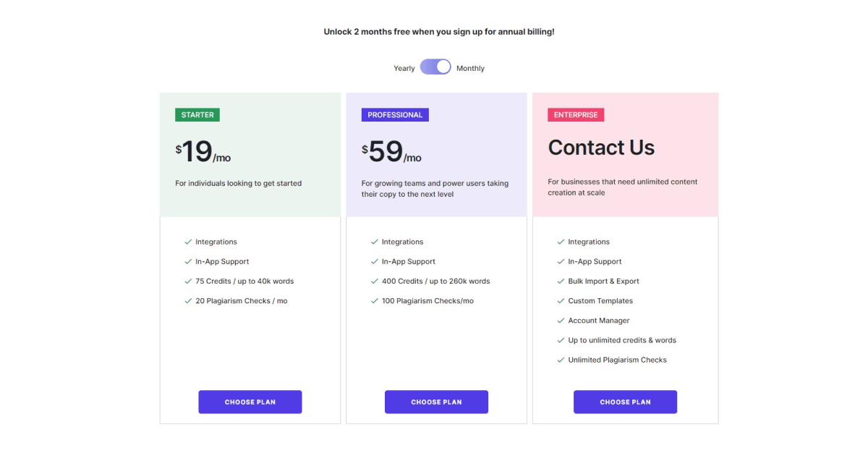
Task: Click checkmark beside 100 Plagiarism Checks/mo
Action: (375, 300)
